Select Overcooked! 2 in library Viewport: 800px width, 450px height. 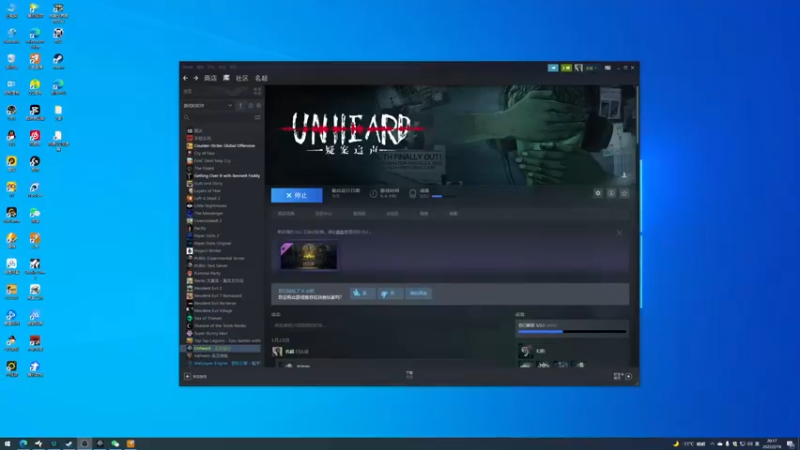207,220
